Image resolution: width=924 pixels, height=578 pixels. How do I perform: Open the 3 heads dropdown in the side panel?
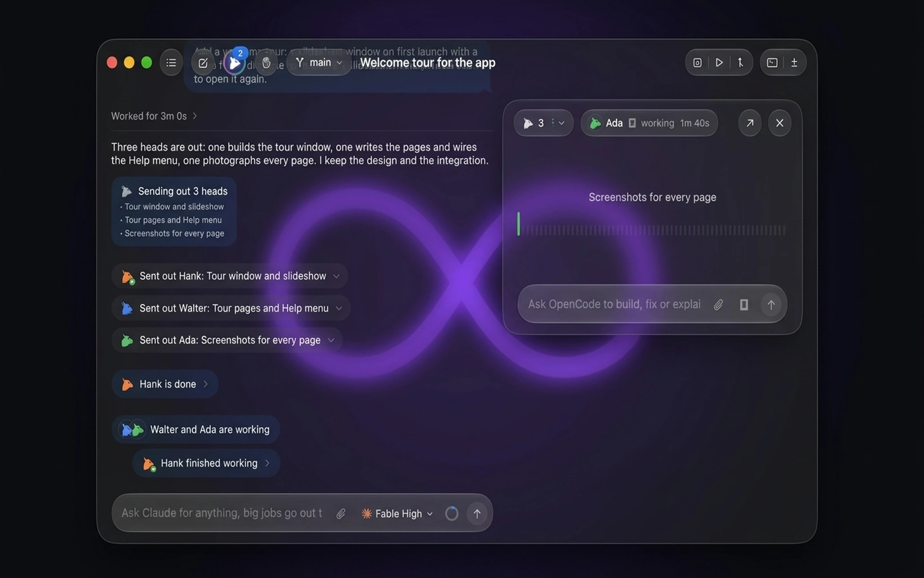pyautogui.click(x=543, y=123)
